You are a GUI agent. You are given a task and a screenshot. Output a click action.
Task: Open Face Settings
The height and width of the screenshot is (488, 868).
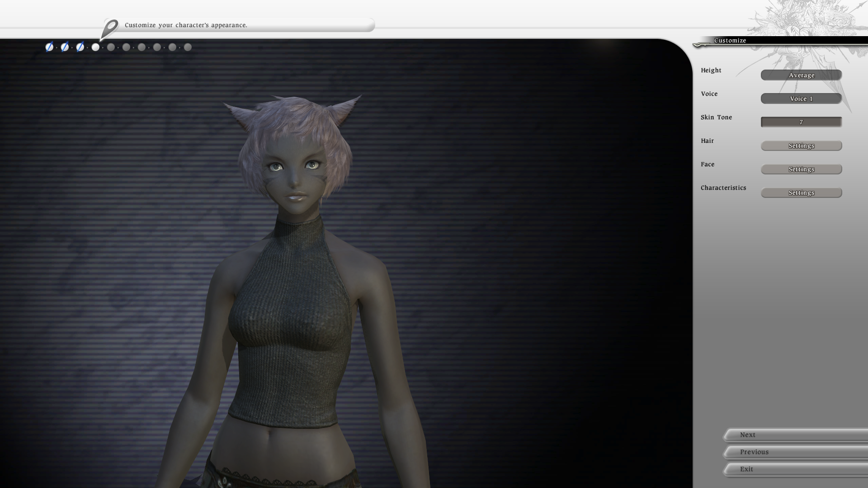[801, 169]
